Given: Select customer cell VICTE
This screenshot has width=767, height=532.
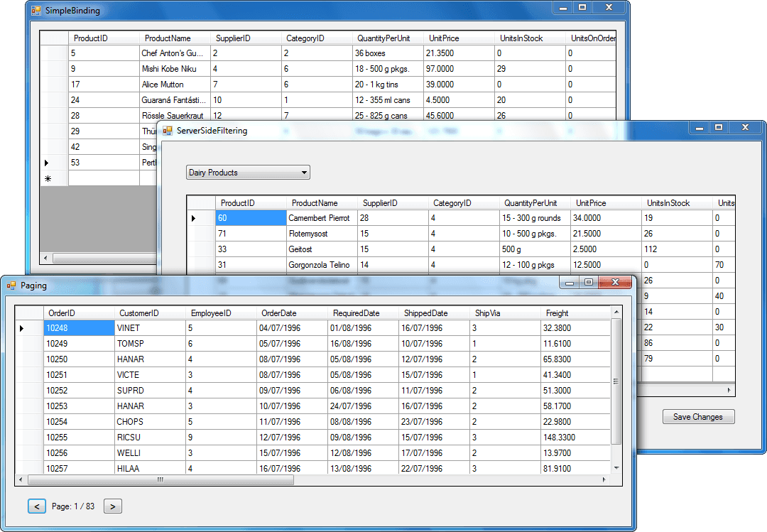Looking at the screenshot, I should pyautogui.click(x=150, y=375).
